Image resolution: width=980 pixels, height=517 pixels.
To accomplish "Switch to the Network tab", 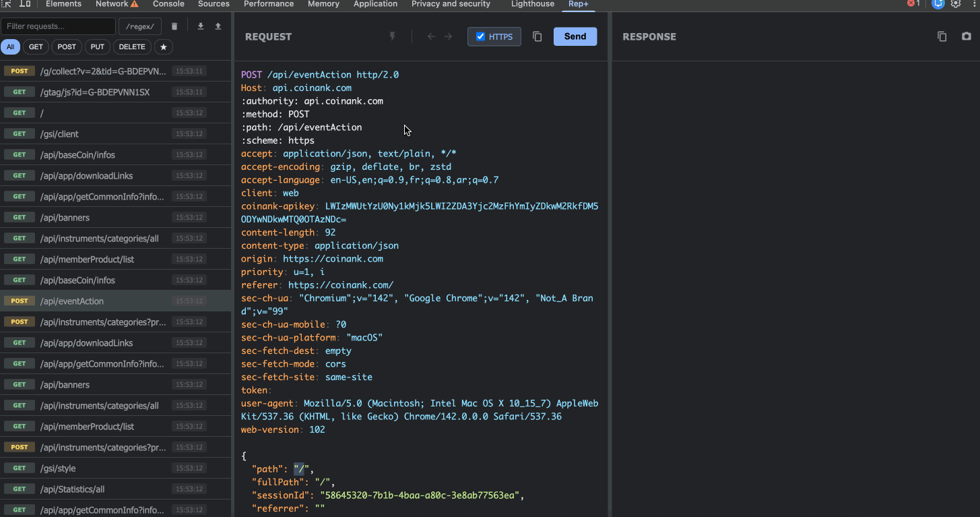I will [x=112, y=4].
